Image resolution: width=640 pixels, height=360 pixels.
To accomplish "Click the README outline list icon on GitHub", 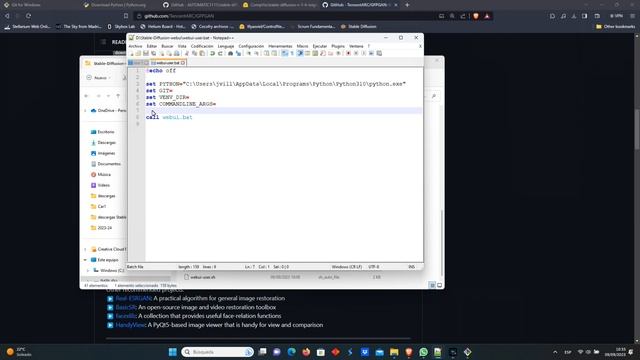I will (x=103, y=42).
